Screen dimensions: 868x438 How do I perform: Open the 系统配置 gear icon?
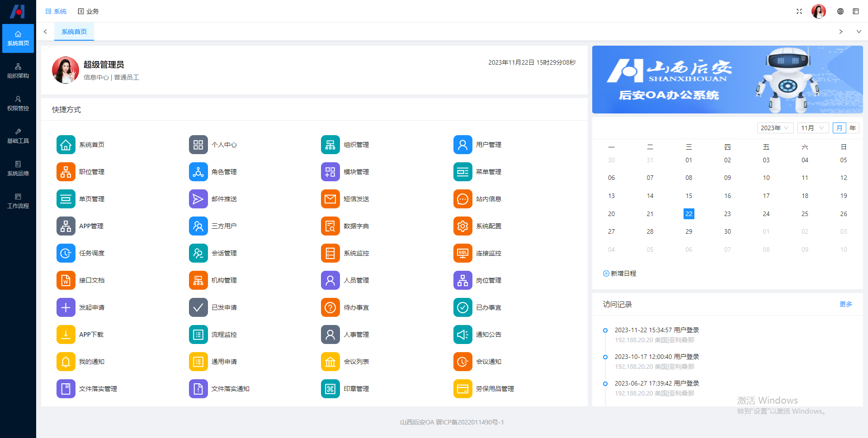462,226
